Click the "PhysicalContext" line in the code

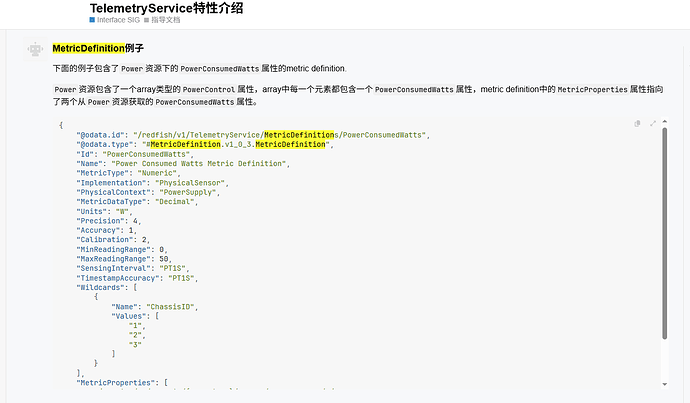point(148,192)
